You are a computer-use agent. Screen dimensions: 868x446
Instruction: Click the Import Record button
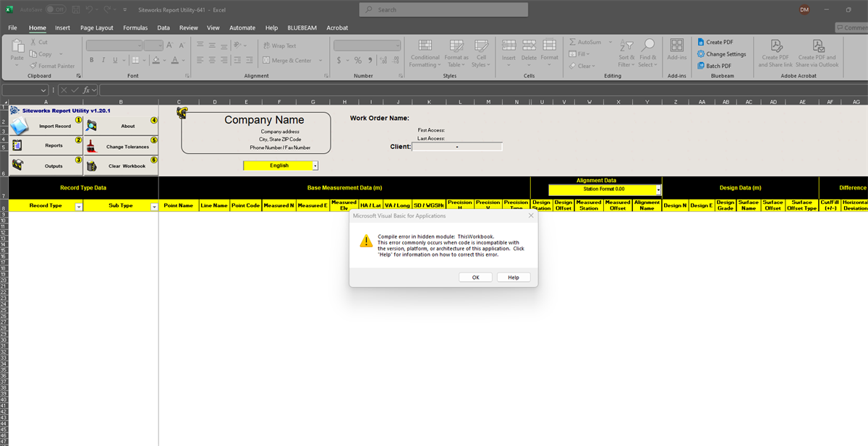click(46, 126)
